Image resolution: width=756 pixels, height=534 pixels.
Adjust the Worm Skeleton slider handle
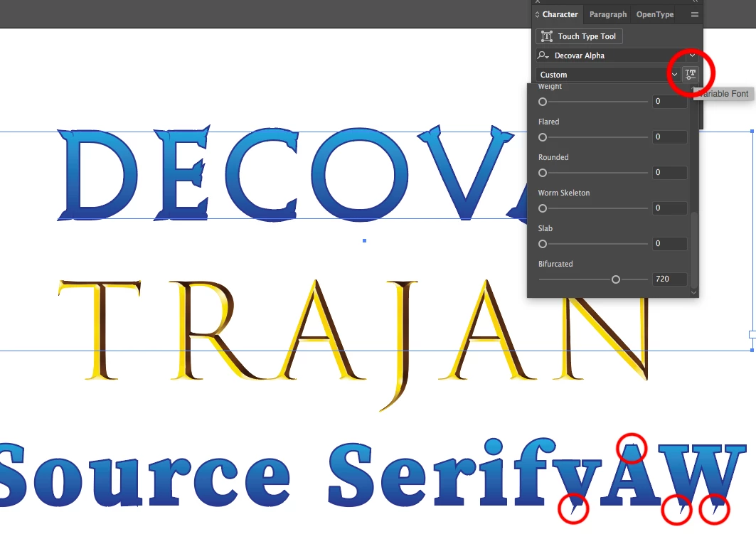pyautogui.click(x=543, y=208)
